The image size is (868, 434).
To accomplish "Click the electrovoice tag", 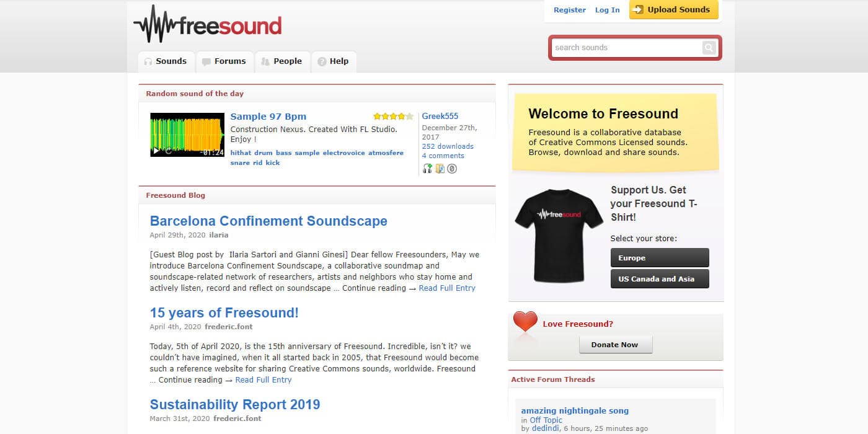I will pyautogui.click(x=344, y=153).
